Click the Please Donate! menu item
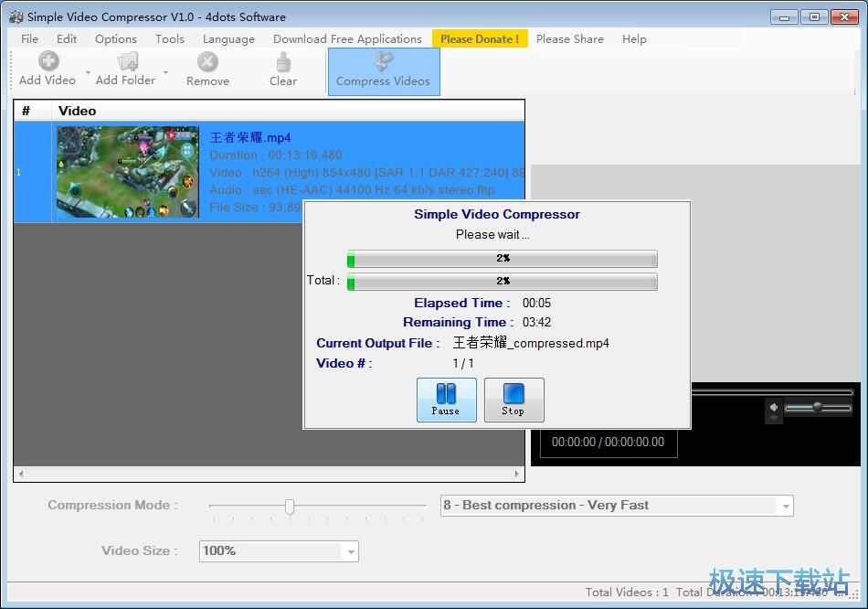Image resolution: width=868 pixels, height=609 pixels. pos(479,38)
